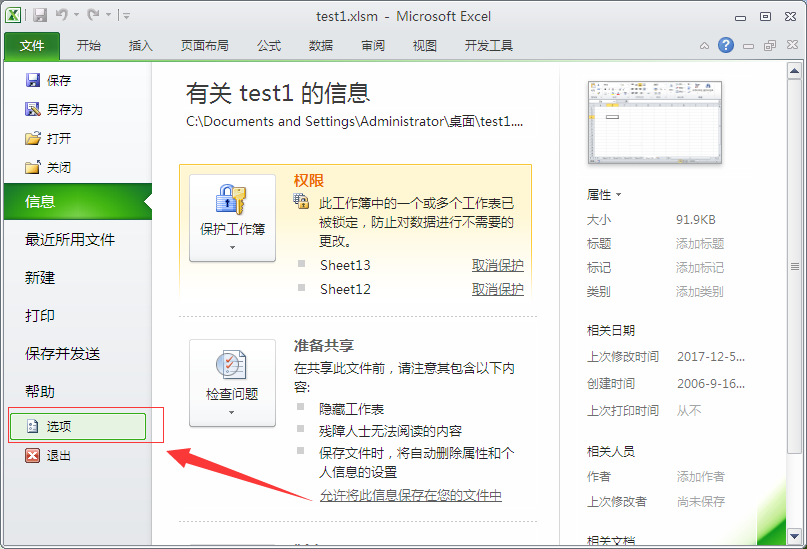Click the 尚未保存 last modifier value
807x549 pixels.
(701, 502)
